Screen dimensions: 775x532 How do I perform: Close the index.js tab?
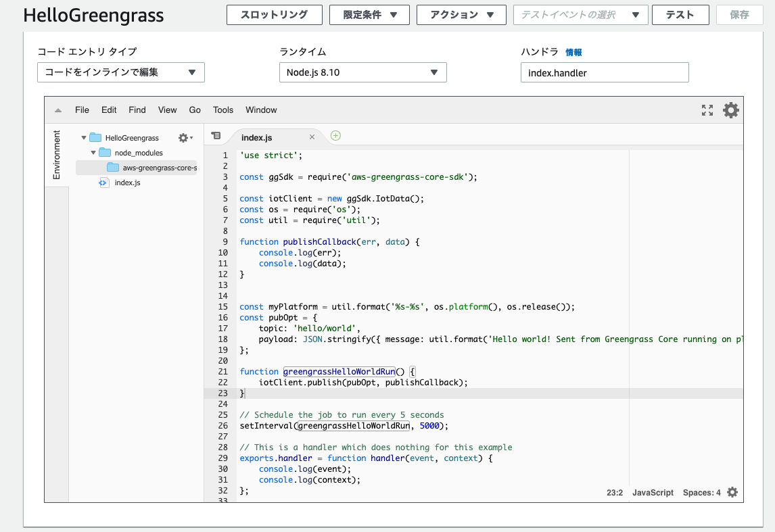tap(312, 137)
